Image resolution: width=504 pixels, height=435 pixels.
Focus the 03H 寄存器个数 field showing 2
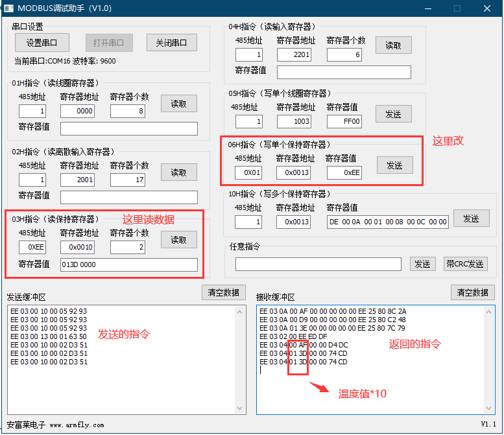[x=128, y=248]
